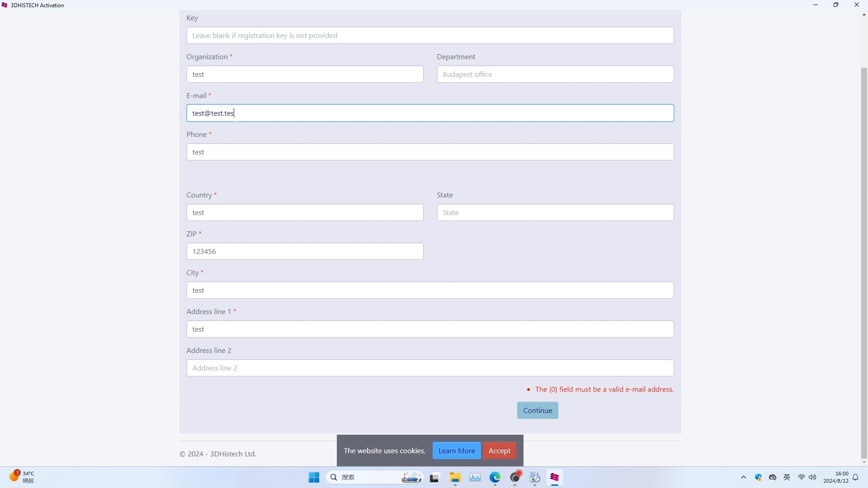Open the notification bell

pos(855,478)
